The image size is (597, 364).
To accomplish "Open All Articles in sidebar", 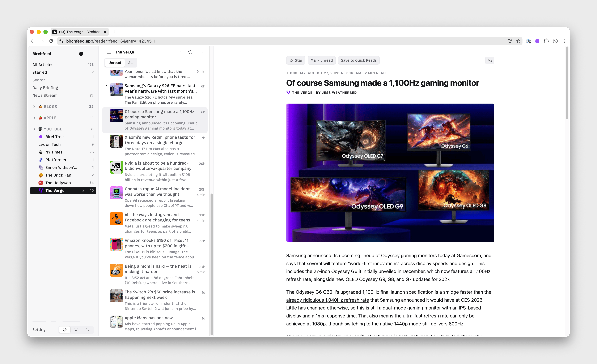I will tap(63, 65).
